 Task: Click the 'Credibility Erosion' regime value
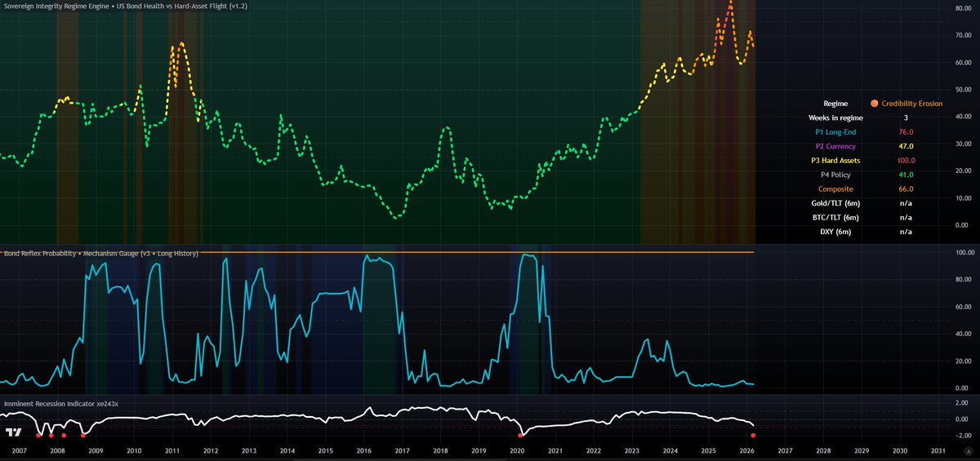(x=912, y=104)
